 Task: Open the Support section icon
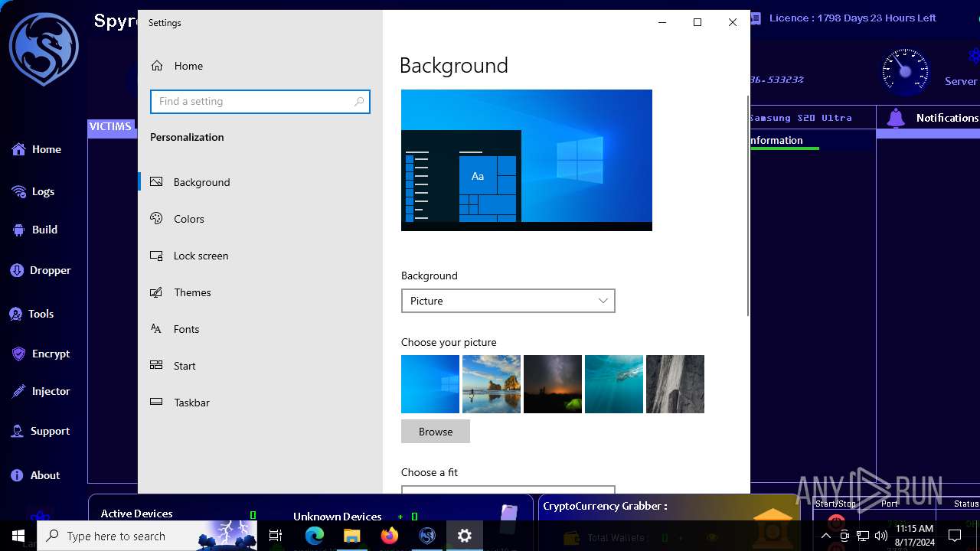coord(18,431)
